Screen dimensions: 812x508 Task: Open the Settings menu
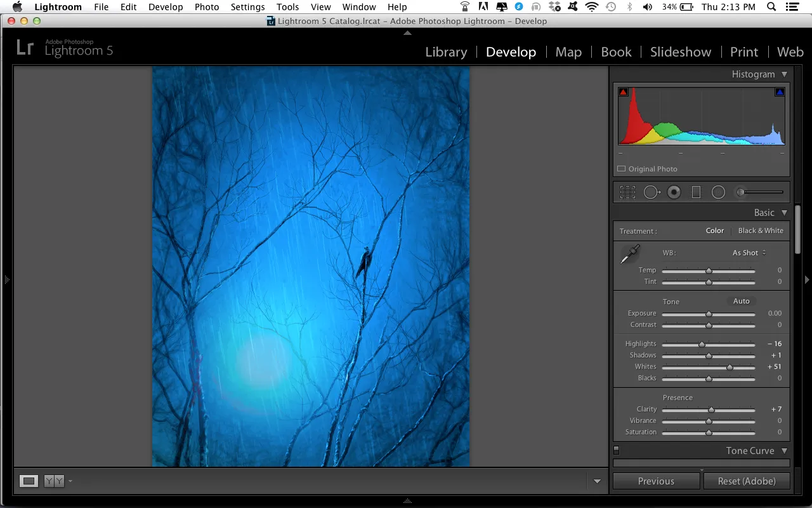[x=247, y=7]
